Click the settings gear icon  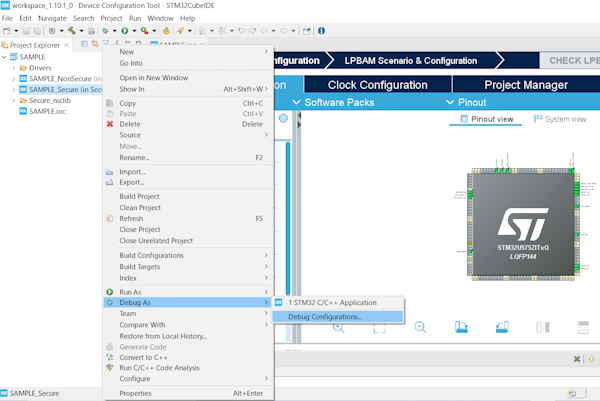pyautogui.click(x=284, y=118)
